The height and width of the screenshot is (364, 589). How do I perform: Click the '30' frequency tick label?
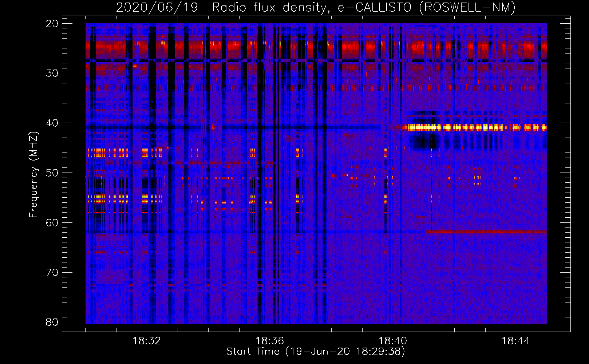(x=52, y=73)
